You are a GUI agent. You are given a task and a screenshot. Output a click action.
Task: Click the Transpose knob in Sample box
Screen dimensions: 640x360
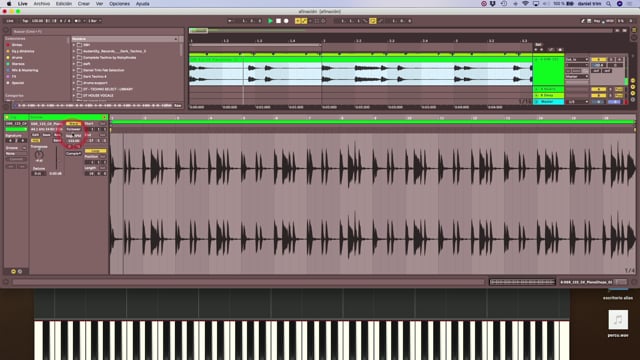tap(39, 155)
